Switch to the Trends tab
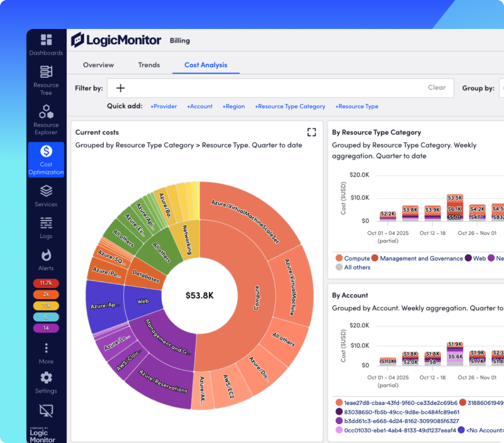 (x=149, y=65)
